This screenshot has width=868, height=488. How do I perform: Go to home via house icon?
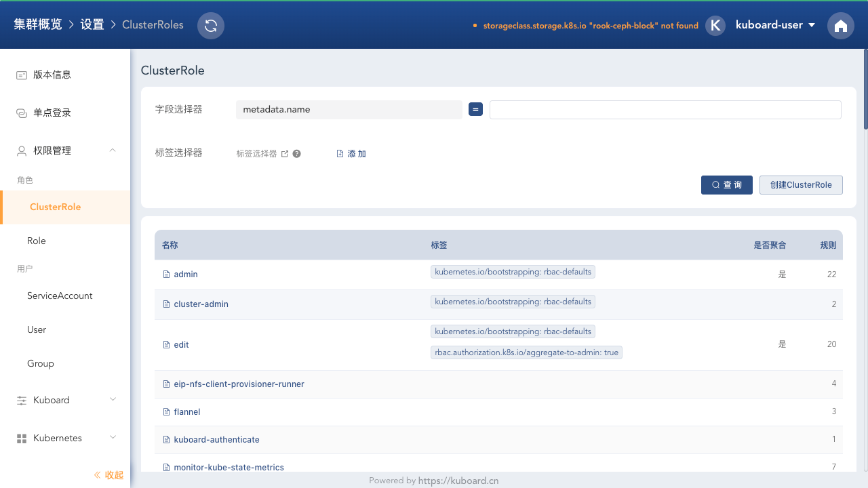(841, 26)
